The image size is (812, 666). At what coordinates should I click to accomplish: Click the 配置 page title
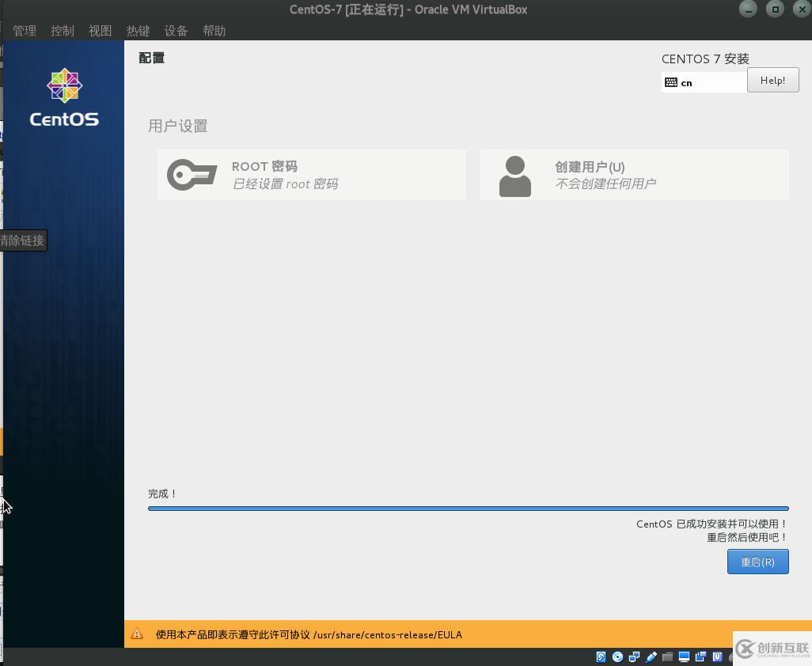(152, 58)
